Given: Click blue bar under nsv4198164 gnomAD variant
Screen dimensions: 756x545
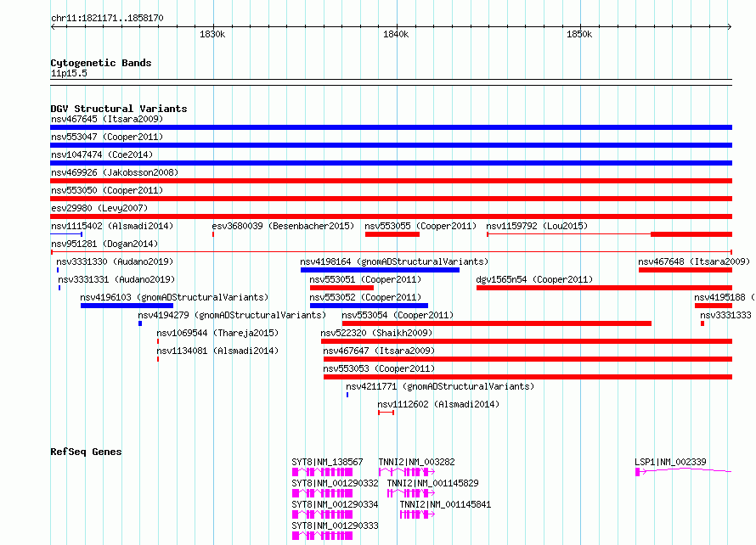Looking at the screenshot, I should tap(380, 270).
